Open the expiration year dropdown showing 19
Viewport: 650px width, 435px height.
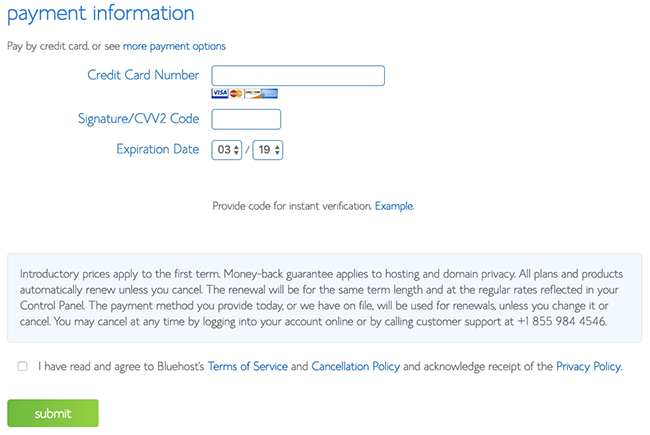click(268, 150)
